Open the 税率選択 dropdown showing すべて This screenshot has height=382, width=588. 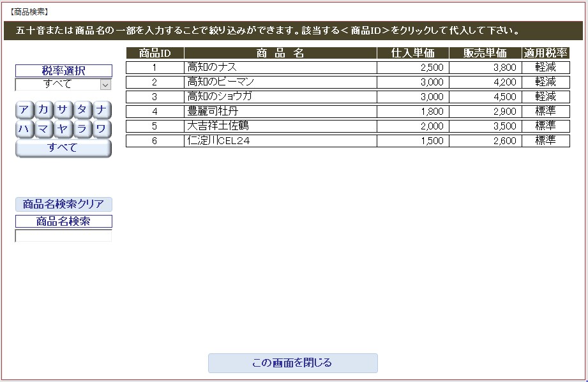[63, 84]
